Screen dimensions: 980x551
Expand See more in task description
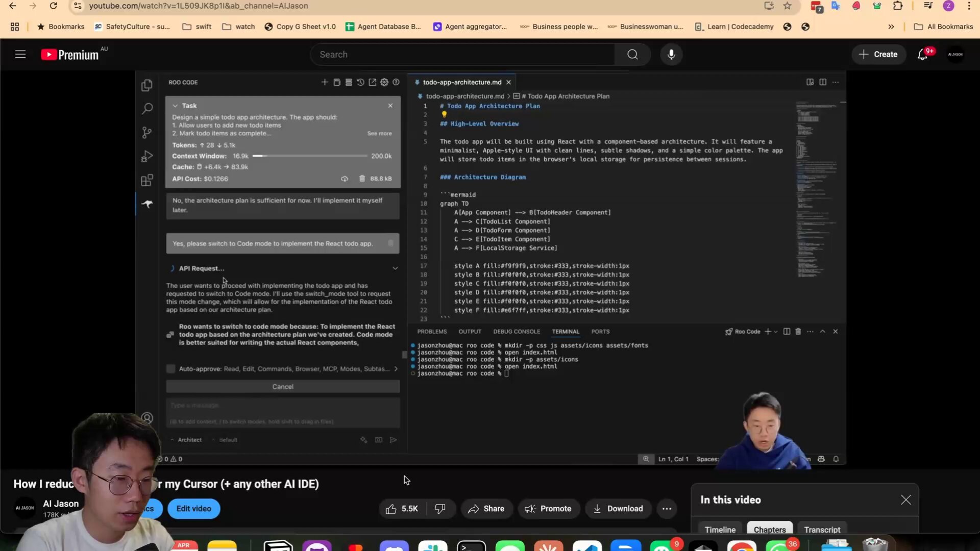379,134
